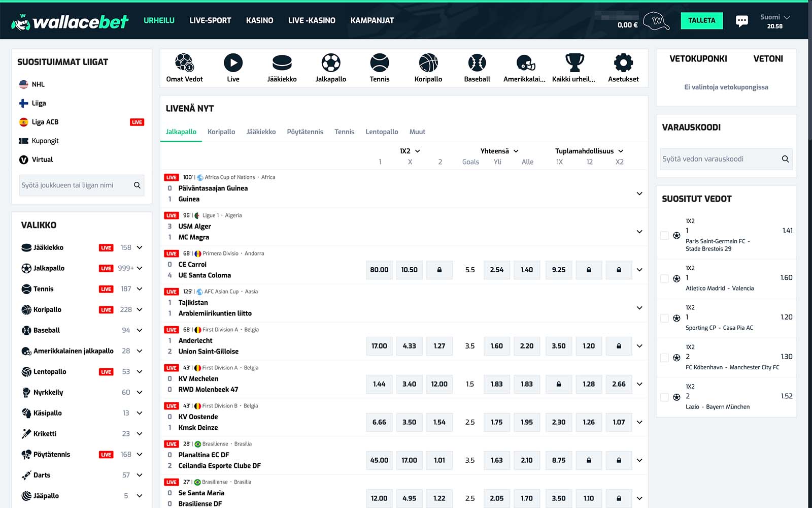Screen dimensions: 812x508
Task: Click the varauskoodi search input field
Action: point(720,159)
